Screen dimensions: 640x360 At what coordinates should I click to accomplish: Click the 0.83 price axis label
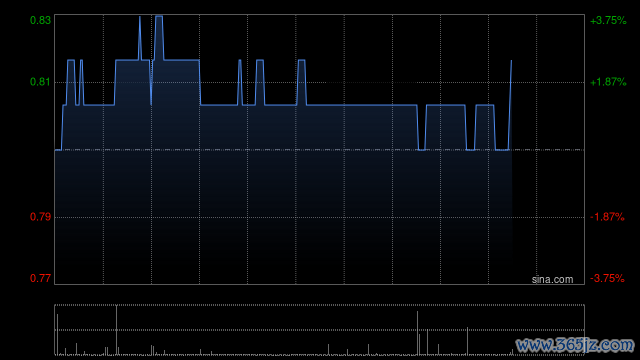[x=40, y=20]
